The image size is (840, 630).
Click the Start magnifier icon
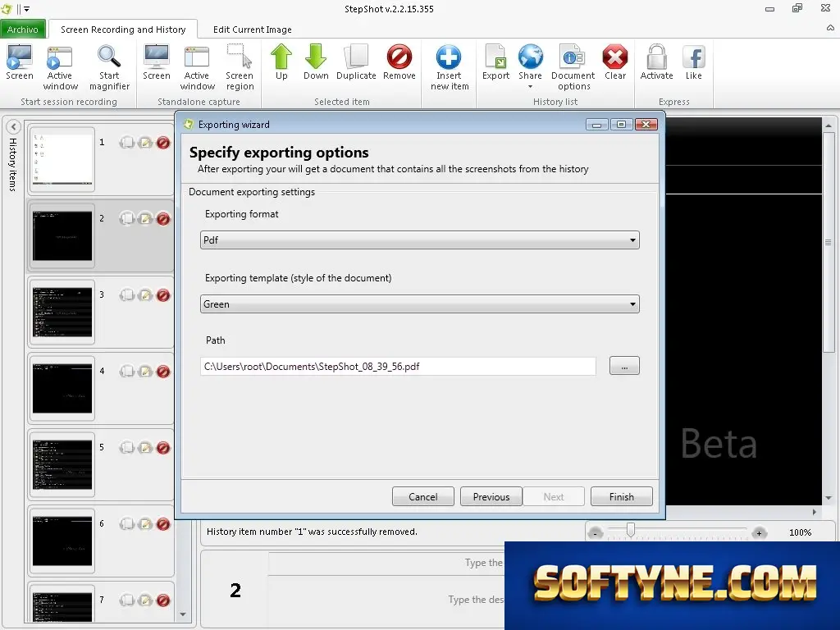109,57
